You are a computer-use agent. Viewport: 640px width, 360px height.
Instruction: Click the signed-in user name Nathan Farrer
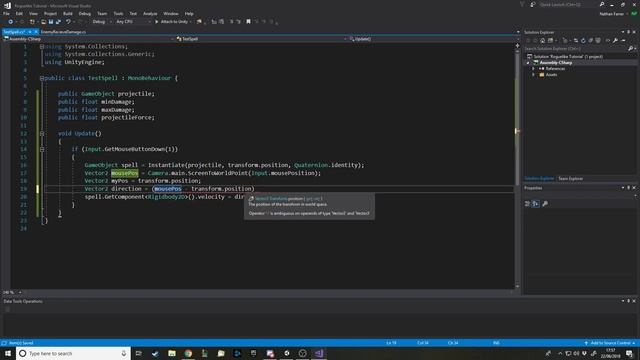point(611,14)
